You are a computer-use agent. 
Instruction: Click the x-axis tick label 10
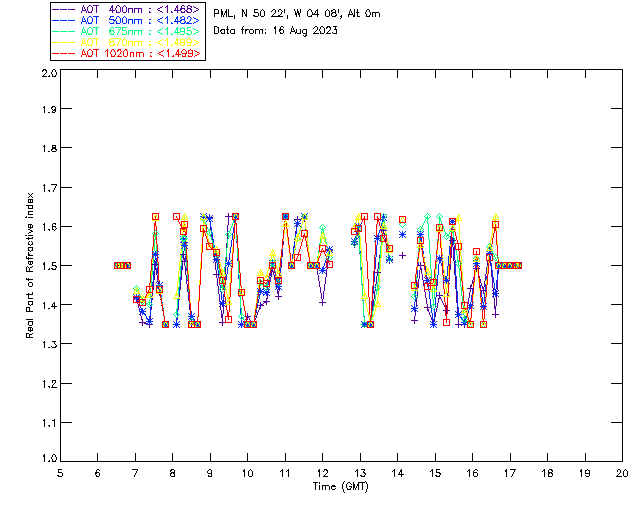tap(247, 473)
